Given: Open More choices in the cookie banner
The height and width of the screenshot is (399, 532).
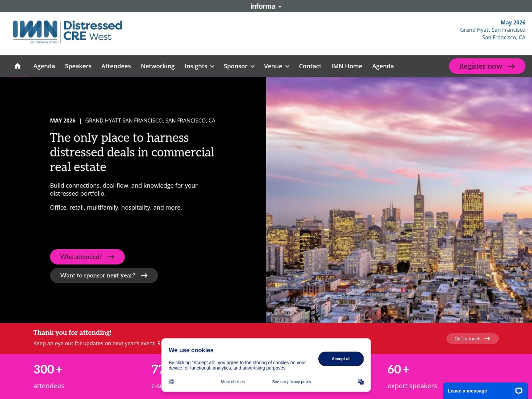Looking at the screenshot, I should [232, 381].
